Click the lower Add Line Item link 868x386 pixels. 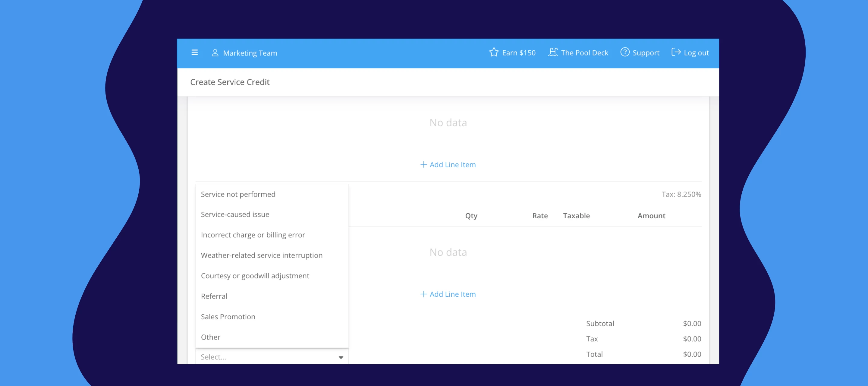click(x=452, y=294)
